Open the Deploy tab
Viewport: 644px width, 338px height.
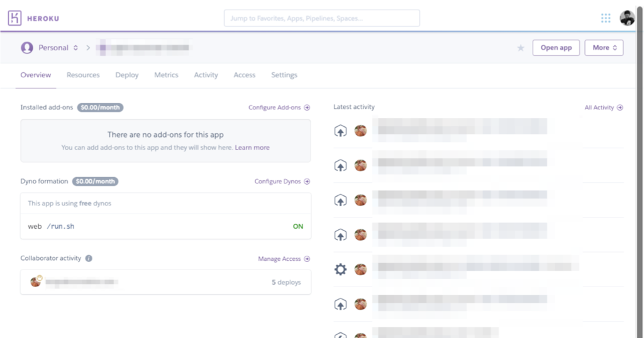[x=127, y=75]
